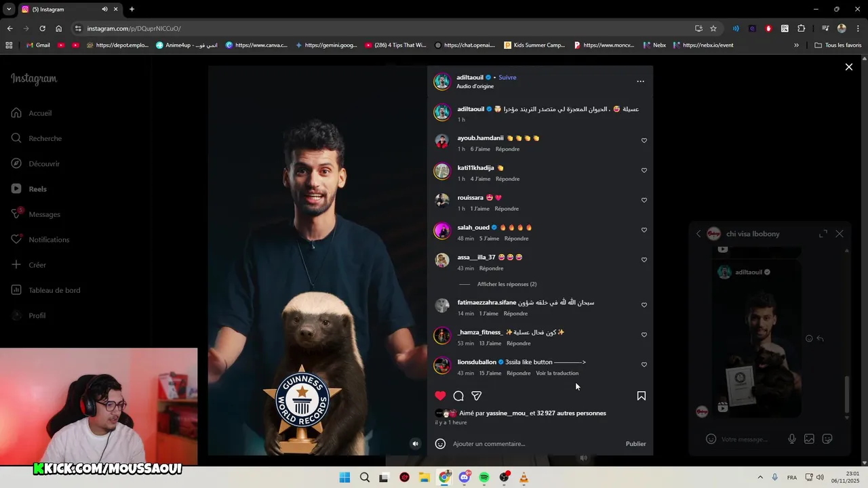
Task: Like kati11khadija's comment
Action: (644, 171)
